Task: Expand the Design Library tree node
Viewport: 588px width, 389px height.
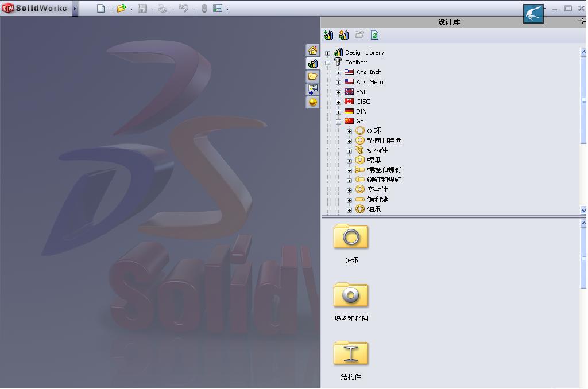Action: click(328, 53)
